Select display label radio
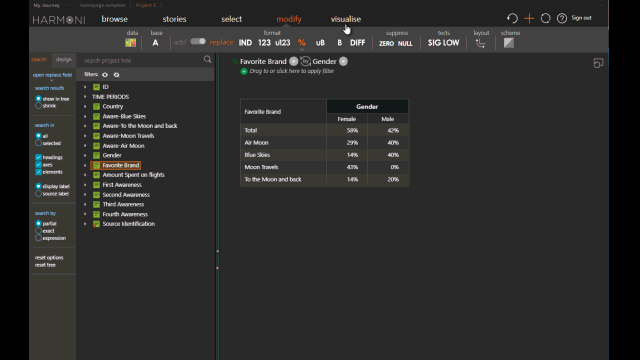This screenshot has width=640, height=360. click(38, 186)
